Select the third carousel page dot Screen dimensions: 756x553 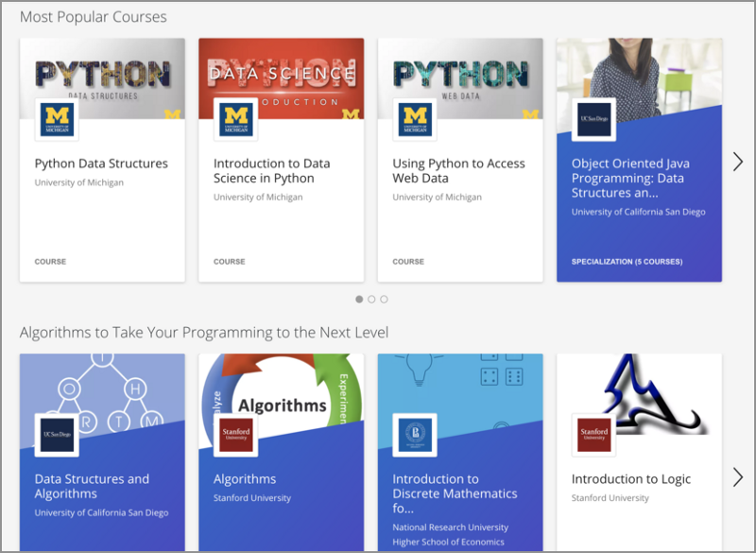tap(384, 299)
